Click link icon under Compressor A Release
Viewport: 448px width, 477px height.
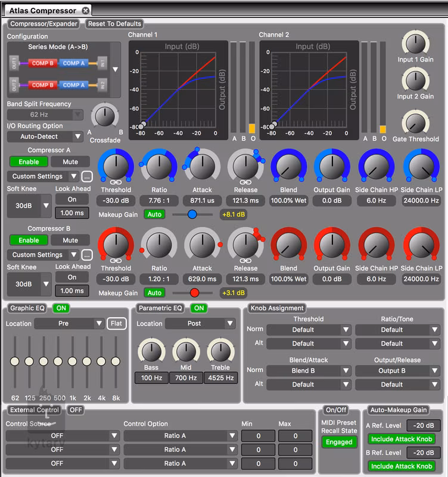(x=245, y=182)
